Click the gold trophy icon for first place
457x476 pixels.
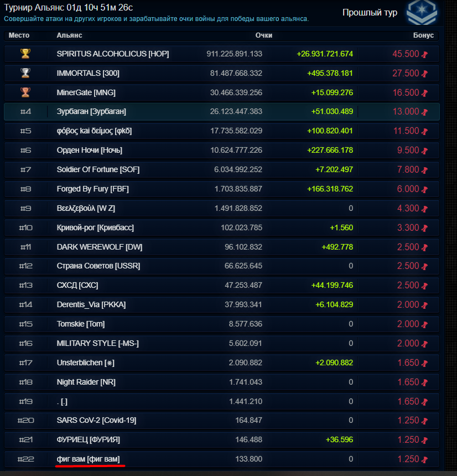pyautogui.click(x=25, y=54)
